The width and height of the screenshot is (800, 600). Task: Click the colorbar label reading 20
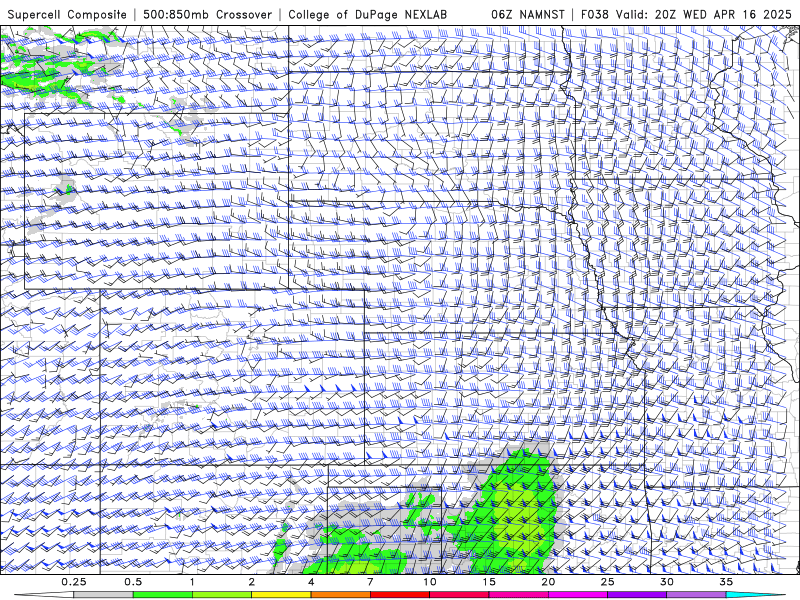click(x=548, y=582)
